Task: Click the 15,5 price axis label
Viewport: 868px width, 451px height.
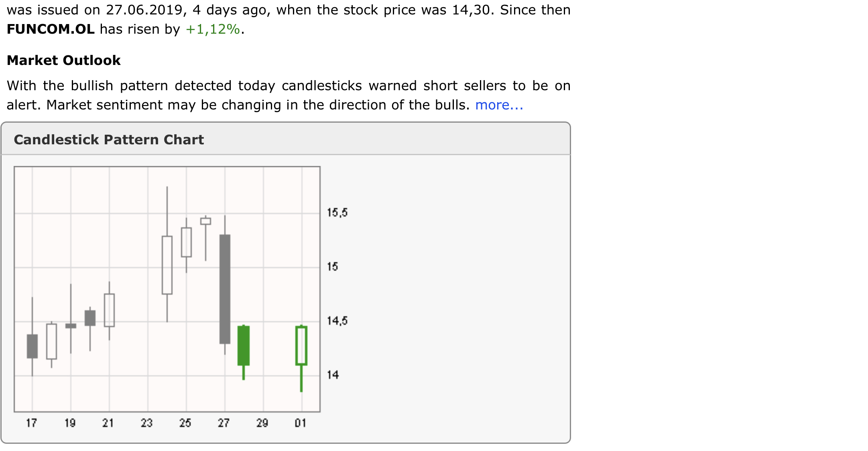Action: (337, 212)
